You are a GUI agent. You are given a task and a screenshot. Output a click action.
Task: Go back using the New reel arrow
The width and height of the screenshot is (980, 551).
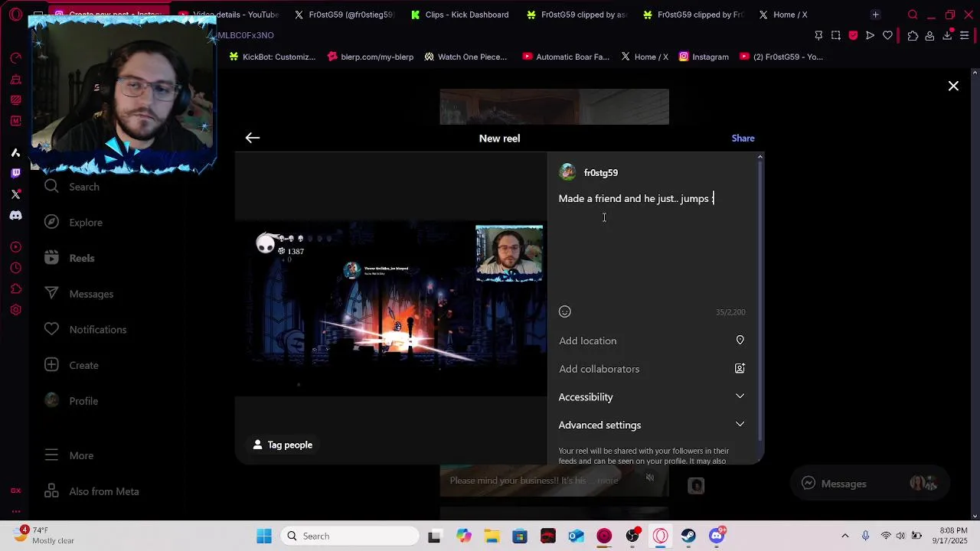pos(253,138)
